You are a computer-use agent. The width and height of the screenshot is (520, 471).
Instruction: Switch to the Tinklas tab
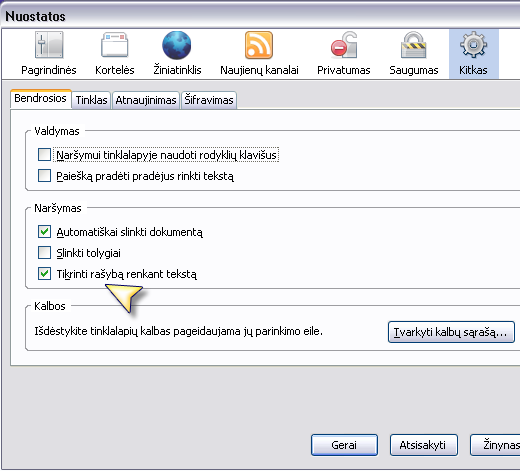coord(91,100)
